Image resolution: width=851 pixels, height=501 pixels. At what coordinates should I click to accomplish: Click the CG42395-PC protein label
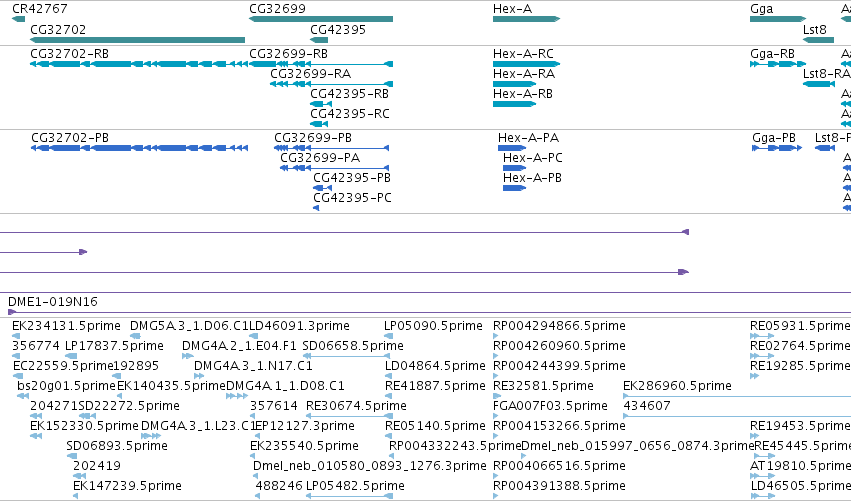(x=352, y=198)
